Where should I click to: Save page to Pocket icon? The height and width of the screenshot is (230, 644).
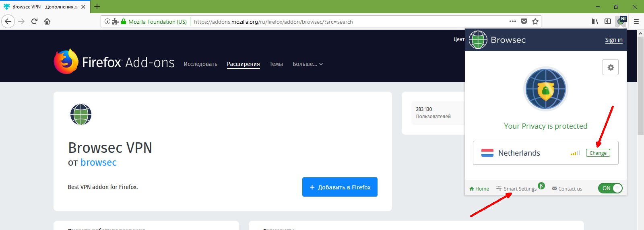tap(524, 21)
